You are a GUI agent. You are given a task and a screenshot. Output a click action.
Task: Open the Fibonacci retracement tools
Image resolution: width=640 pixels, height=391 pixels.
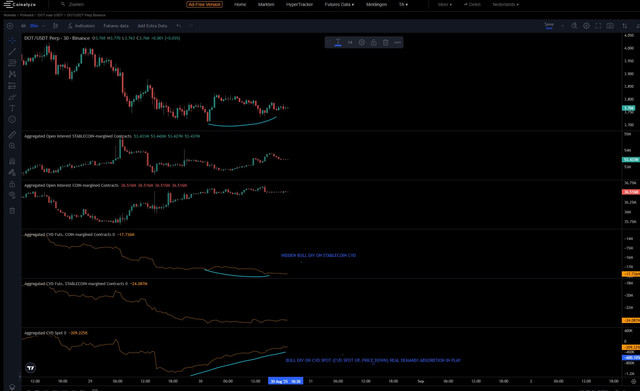coord(12,63)
